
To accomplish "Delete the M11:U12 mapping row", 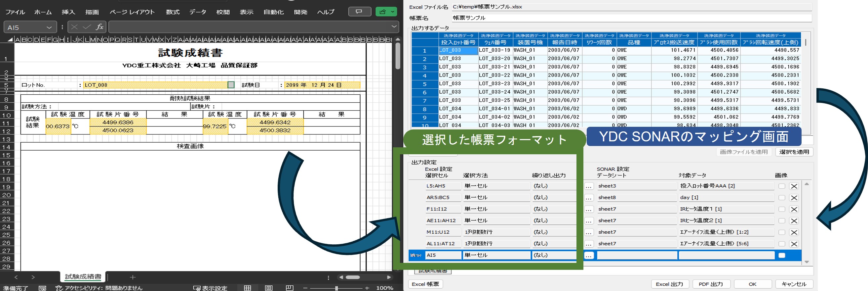I will coord(794,232).
